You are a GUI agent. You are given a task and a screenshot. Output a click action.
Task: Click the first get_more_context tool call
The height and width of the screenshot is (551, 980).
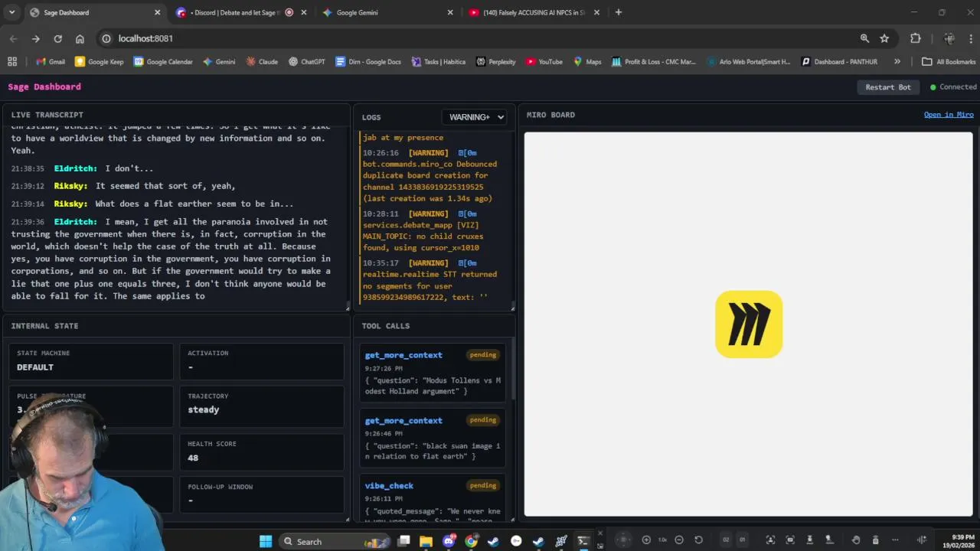coord(433,373)
